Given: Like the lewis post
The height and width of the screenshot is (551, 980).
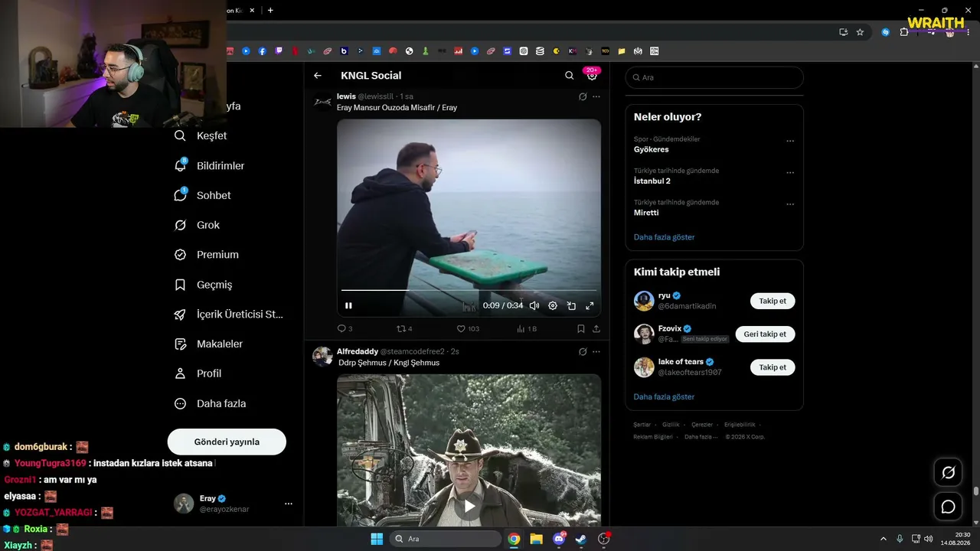Looking at the screenshot, I should [468, 328].
